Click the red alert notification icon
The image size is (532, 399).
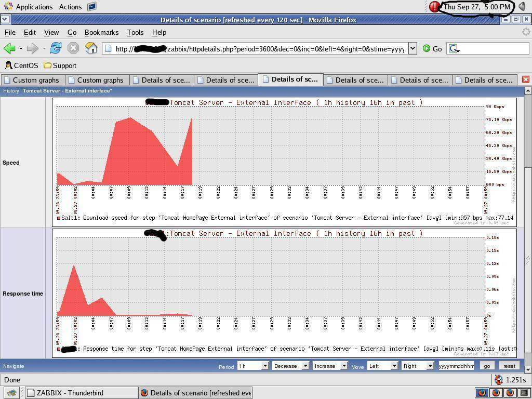[x=434, y=6]
